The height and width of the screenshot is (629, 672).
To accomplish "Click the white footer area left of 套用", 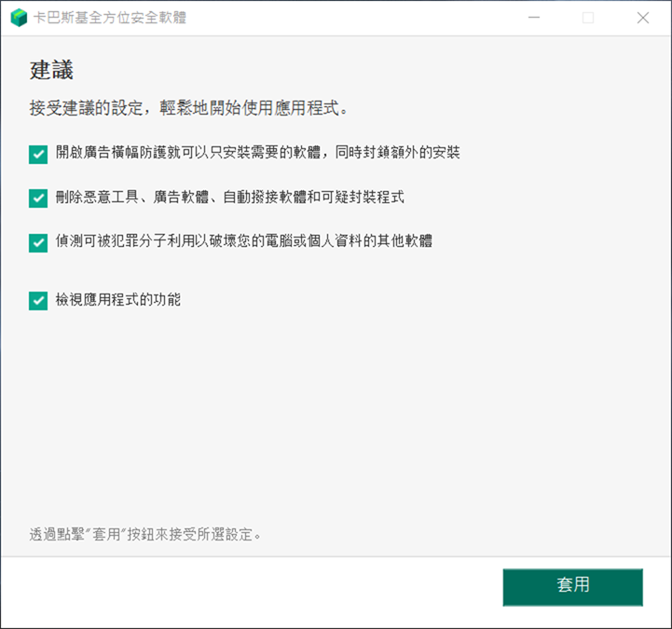I will click(252, 587).
